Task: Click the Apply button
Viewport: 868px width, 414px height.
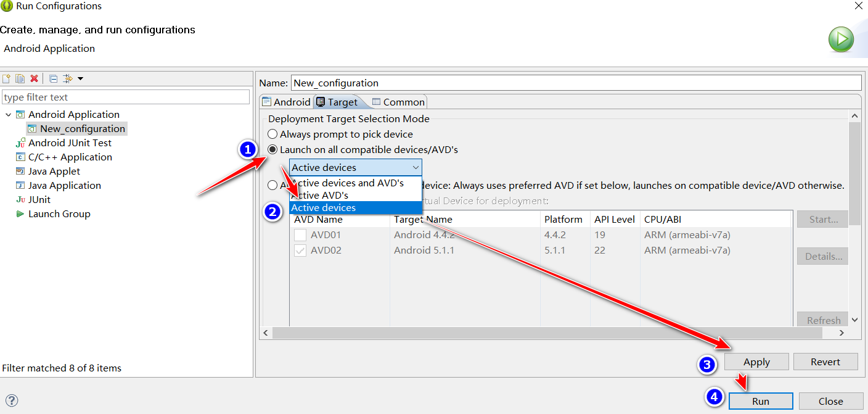Action: coord(756,362)
